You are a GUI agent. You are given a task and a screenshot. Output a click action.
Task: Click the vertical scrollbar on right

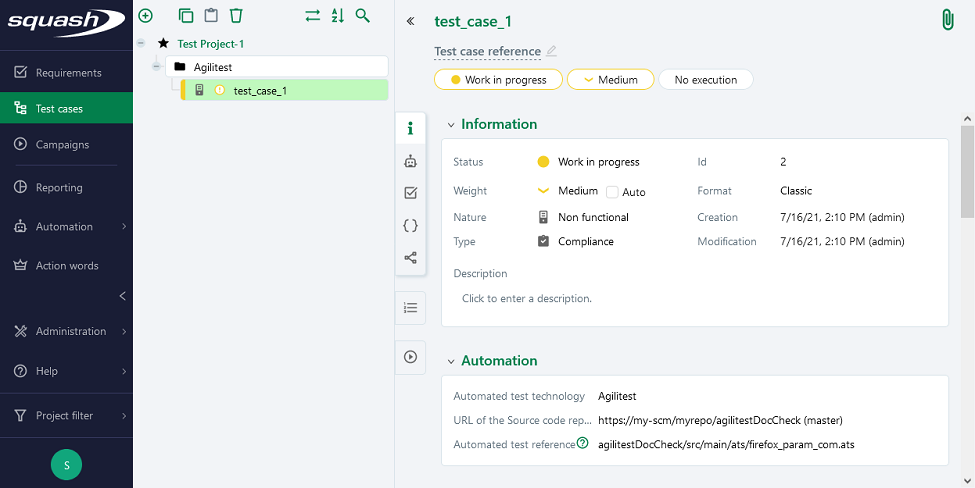point(967,170)
